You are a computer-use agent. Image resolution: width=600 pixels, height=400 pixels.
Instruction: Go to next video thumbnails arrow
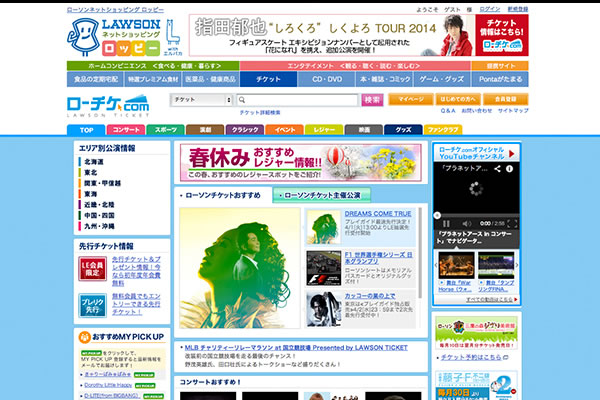[x=517, y=265]
